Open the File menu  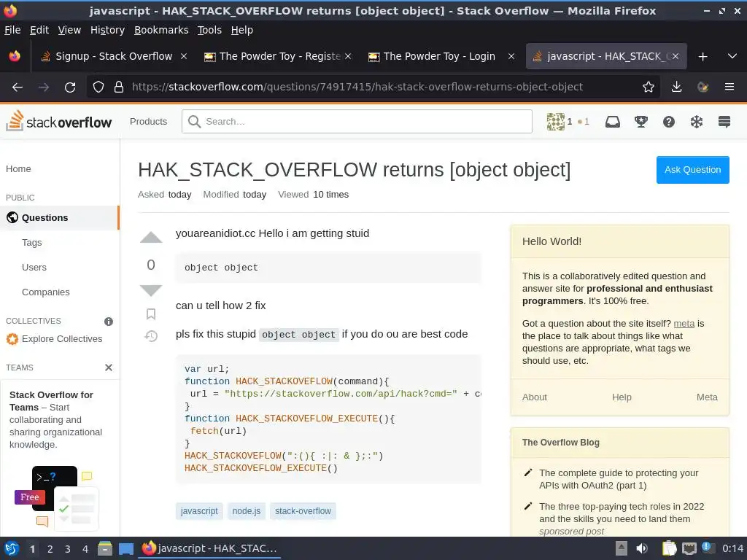click(12, 30)
